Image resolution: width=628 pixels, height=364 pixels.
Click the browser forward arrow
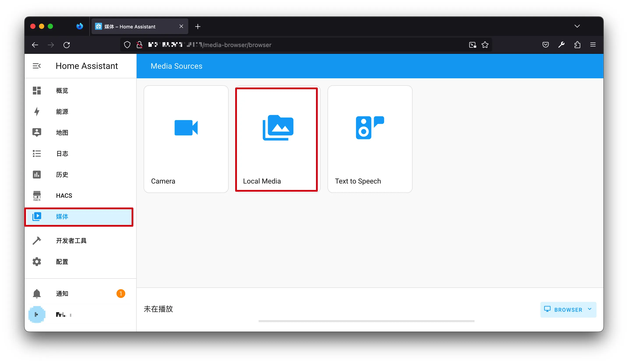51,45
